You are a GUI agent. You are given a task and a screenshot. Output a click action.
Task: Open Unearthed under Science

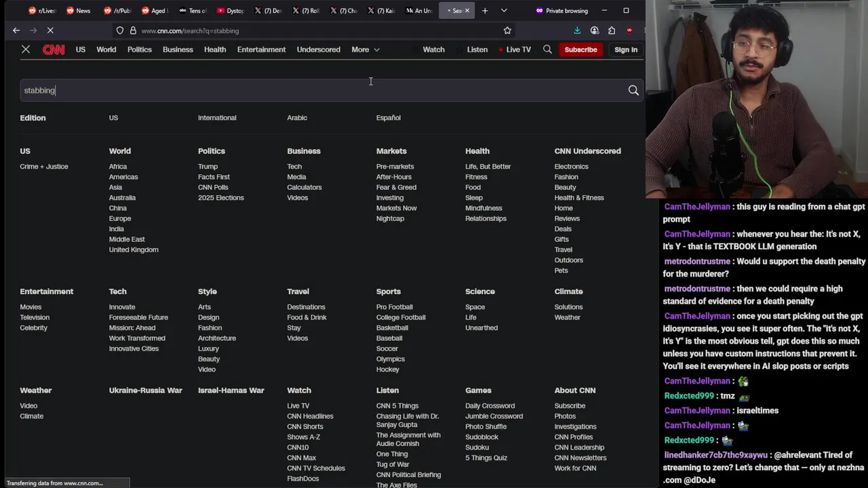click(481, 328)
